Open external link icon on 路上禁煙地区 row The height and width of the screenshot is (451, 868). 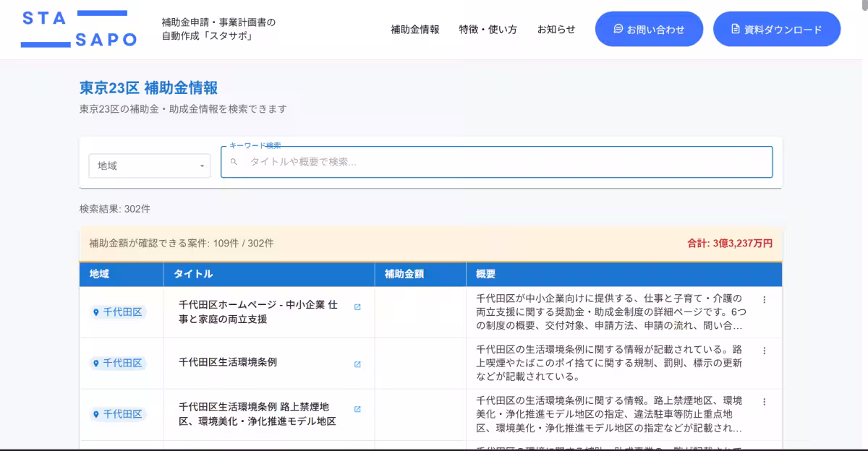(x=357, y=408)
